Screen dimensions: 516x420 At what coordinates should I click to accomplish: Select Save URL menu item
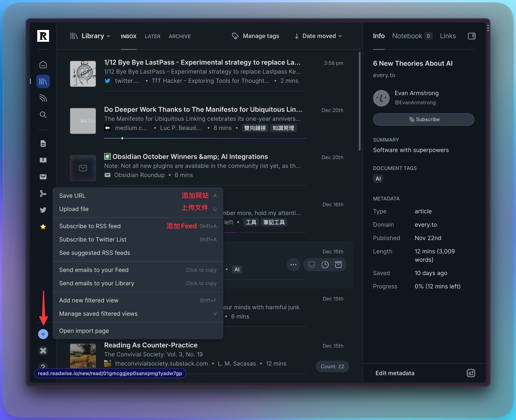(x=138, y=195)
